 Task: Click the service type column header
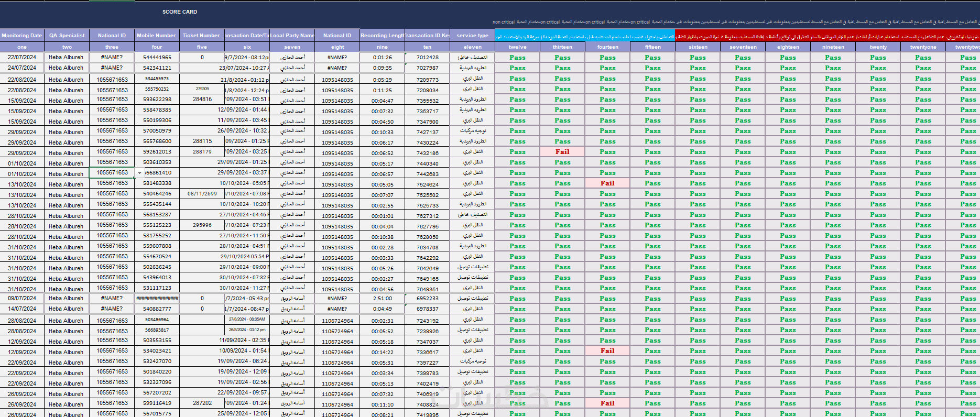point(472,36)
